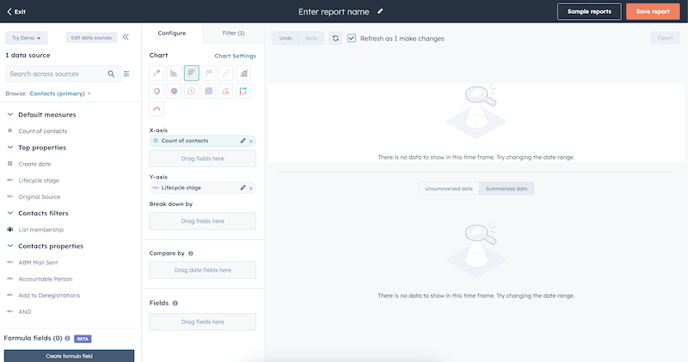Click the Enter report name title
The width and height of the screenshot is (688, 362).
click(x=333, y=12)
